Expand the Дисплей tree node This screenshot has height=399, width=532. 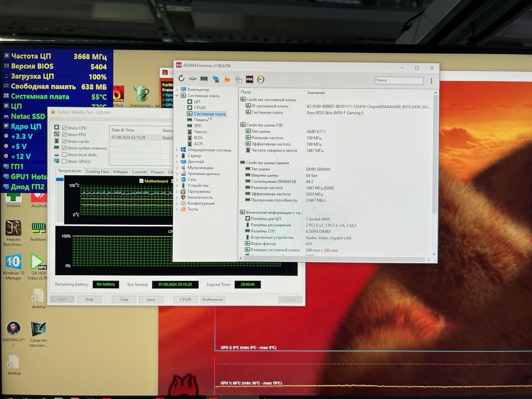pyautogui.click(x=177, y=162)
